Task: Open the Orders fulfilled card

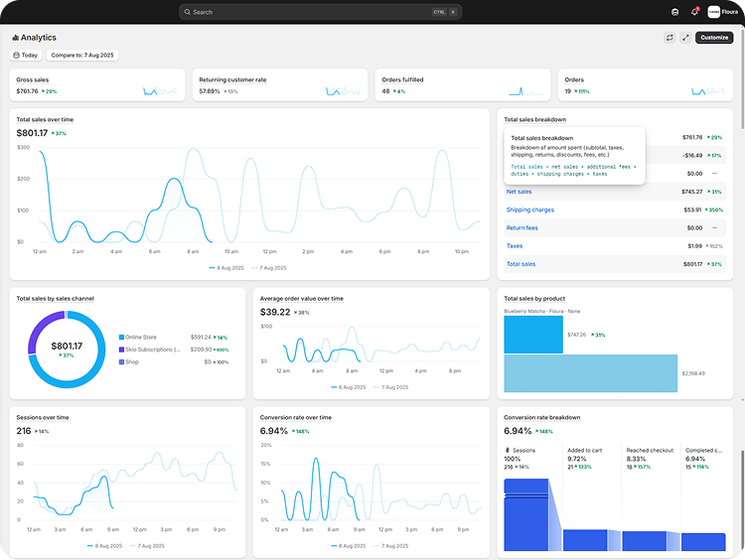Action: [x=463, y=85]
